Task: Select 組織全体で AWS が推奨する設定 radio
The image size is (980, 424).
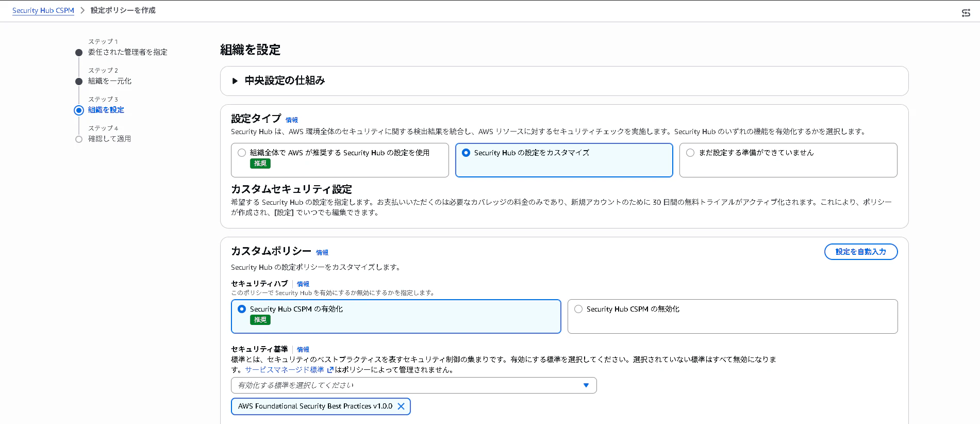Action: 242,153
